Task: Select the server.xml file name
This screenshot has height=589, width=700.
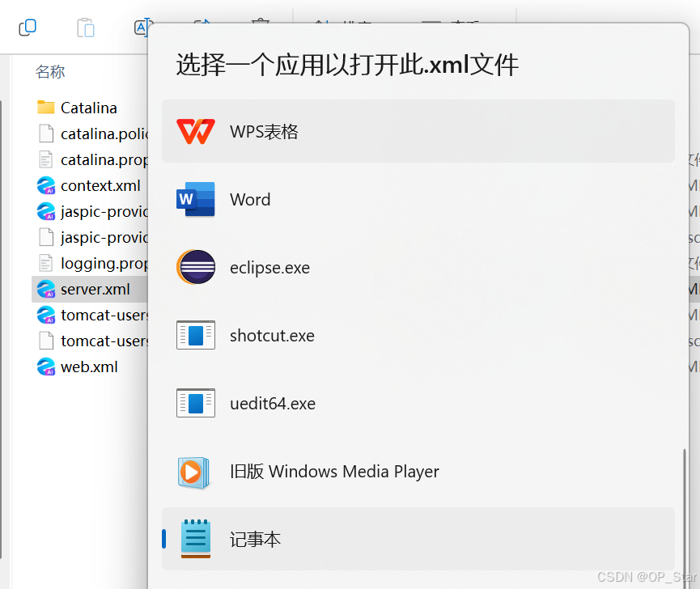Action: [x=95, y=289]
